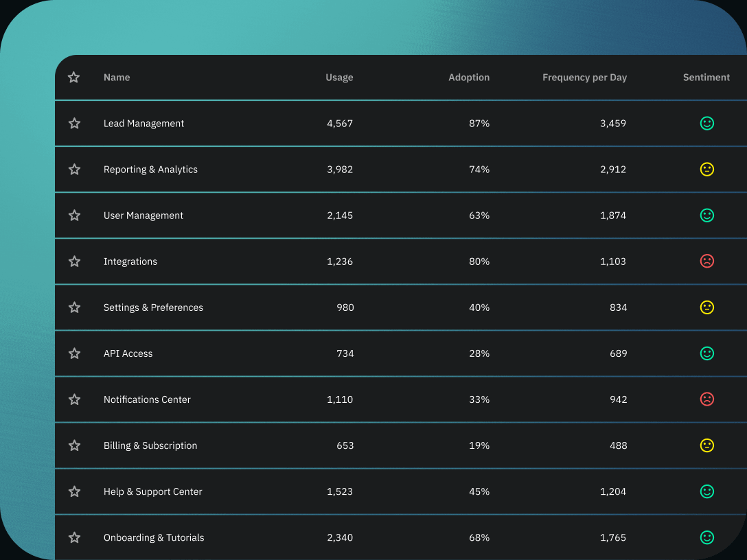Select the Integrations name
The height and width of the screenshot is (560, 747).
tap(130, 262)
